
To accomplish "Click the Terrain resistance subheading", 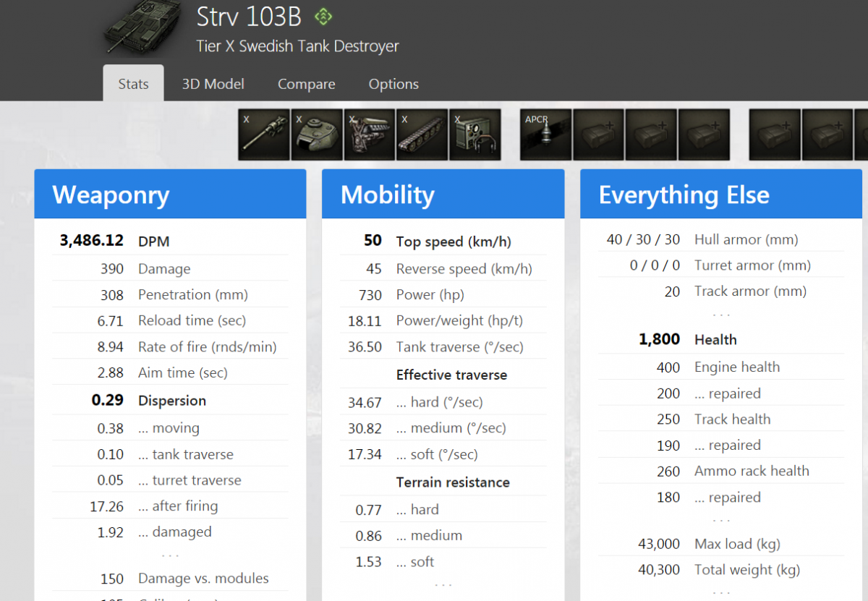I will pos(453,482).
